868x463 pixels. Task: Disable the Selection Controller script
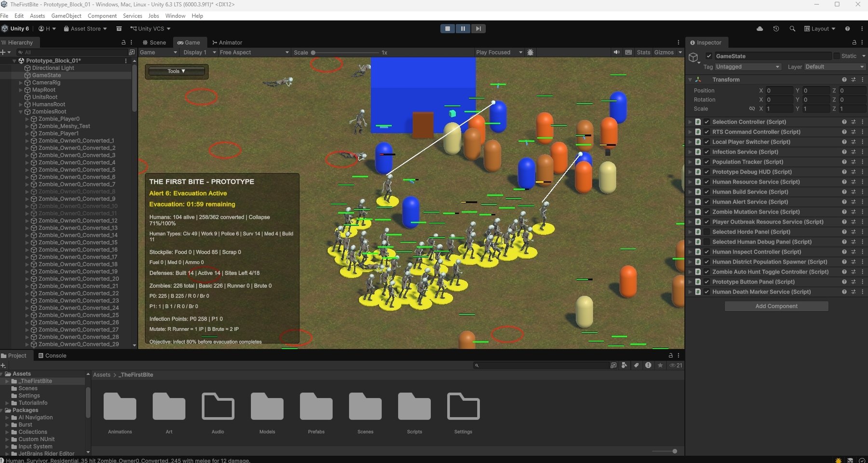(706, 122)
